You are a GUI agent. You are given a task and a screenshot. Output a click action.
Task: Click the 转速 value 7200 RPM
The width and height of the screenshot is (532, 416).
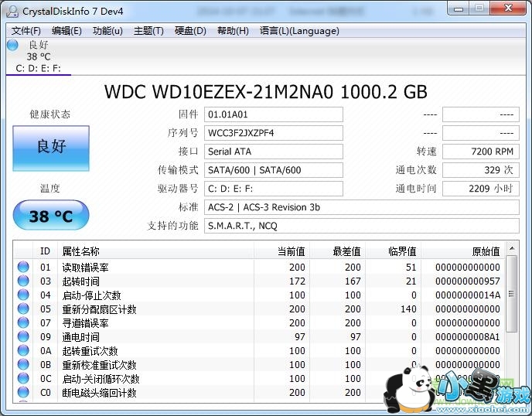pyautogui.click(x=481, y=152)
